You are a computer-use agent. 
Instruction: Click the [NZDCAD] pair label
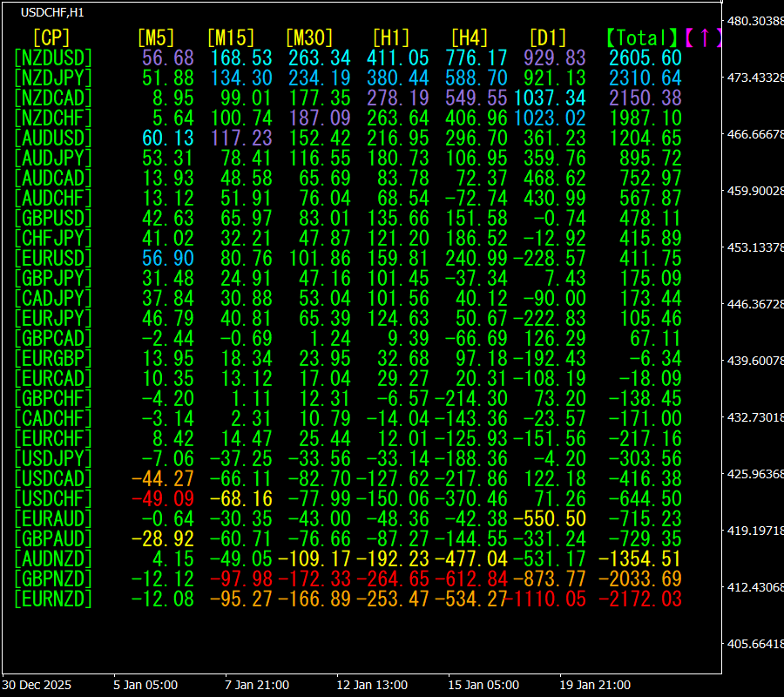click(53, 98)
